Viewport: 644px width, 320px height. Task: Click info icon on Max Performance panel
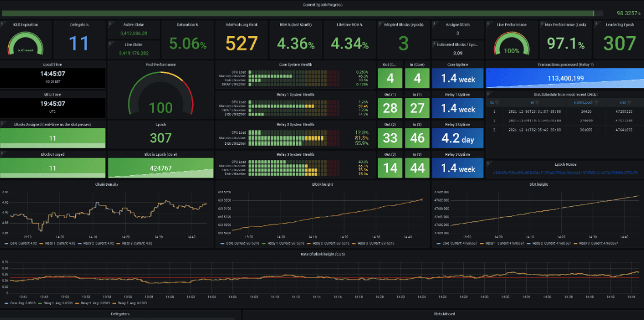click(x=541, y=22)
